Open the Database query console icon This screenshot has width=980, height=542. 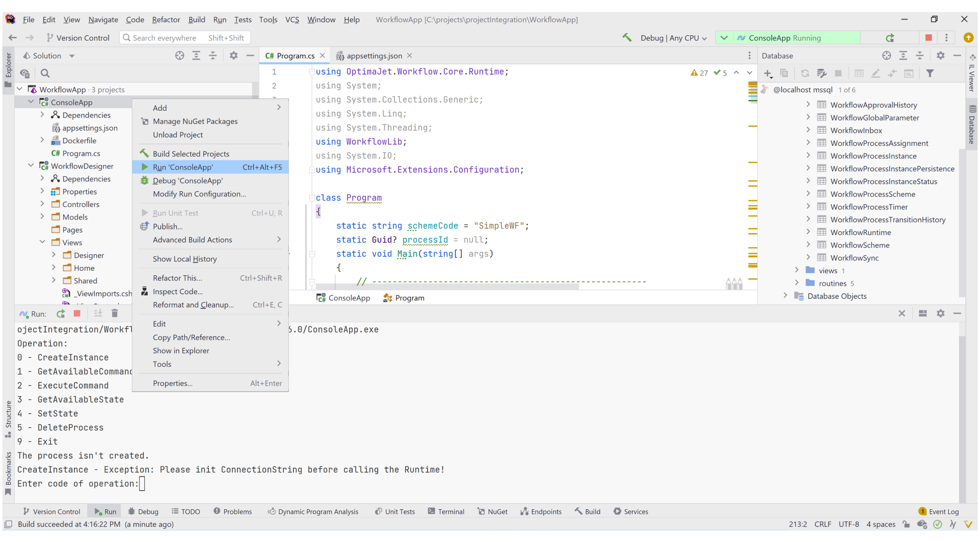(x=909, y=73)
